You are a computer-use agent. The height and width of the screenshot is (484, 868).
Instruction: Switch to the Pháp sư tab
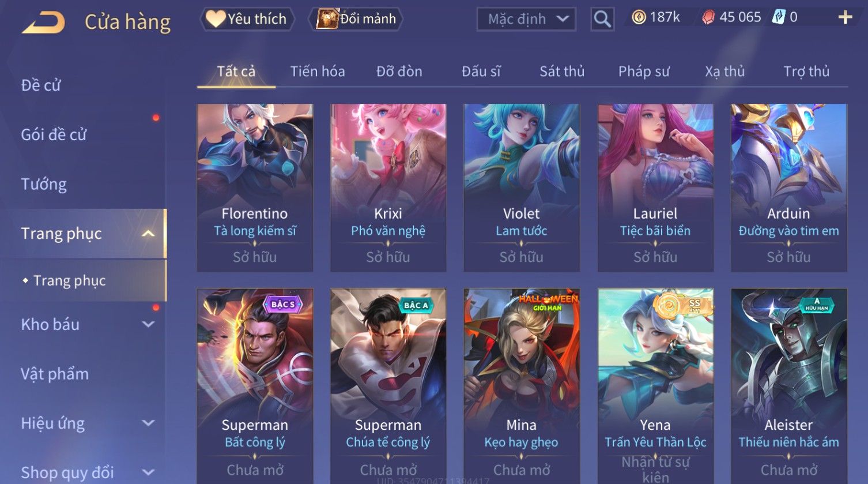coord(644,72)
